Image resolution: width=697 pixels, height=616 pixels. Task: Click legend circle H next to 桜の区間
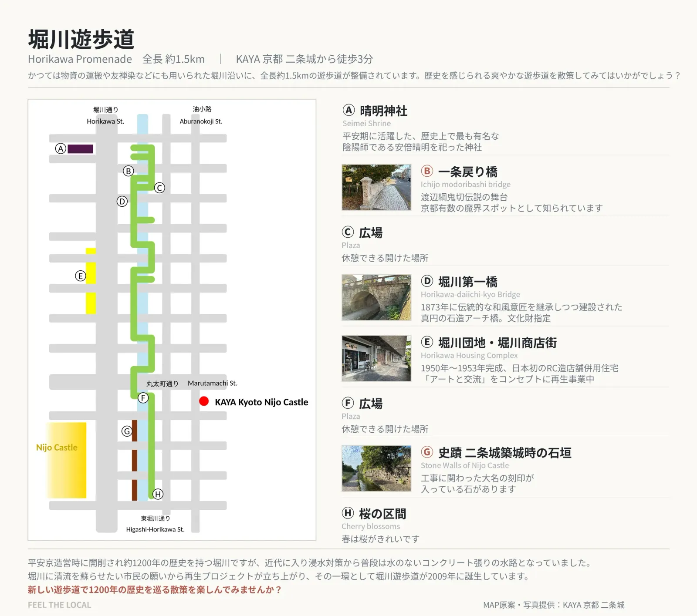tap(348, 513)
